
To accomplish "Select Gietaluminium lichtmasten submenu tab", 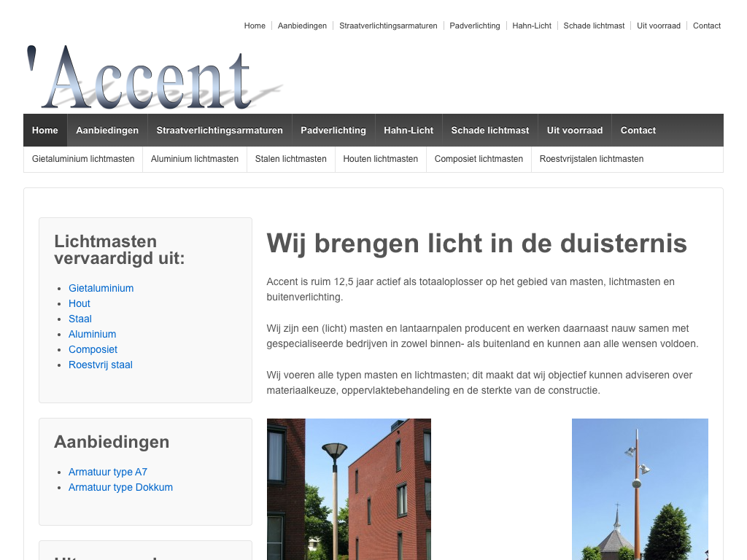I will (x=83, y=159).
